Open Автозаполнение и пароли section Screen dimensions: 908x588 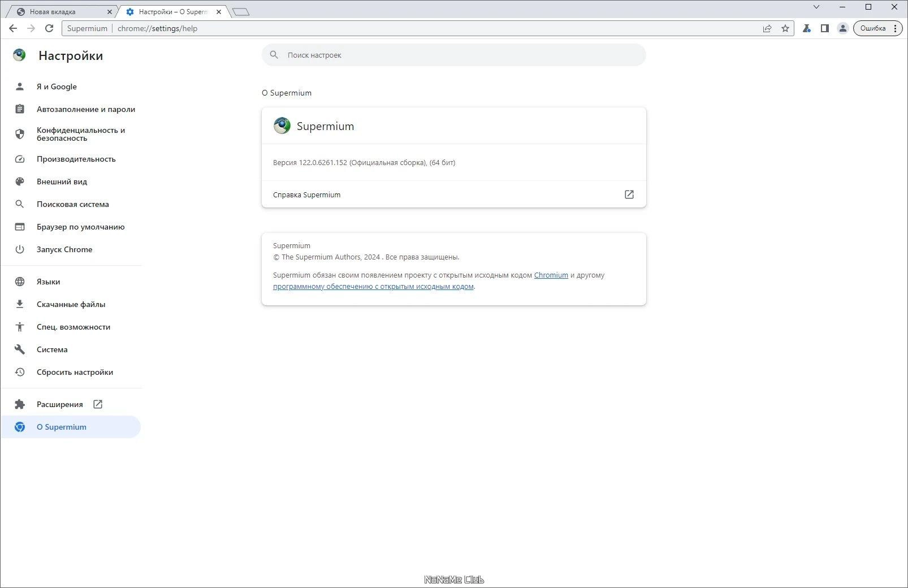point(71,109)
